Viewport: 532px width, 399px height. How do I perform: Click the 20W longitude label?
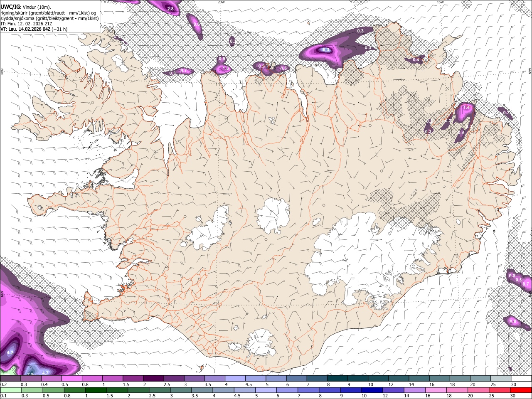221,2
